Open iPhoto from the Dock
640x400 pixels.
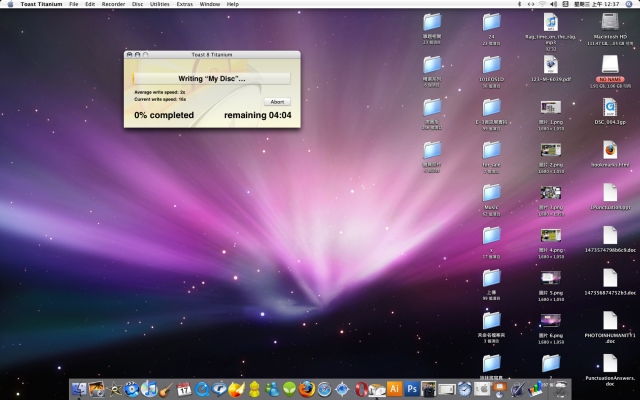pyautogui.click(x=96, y=389)
